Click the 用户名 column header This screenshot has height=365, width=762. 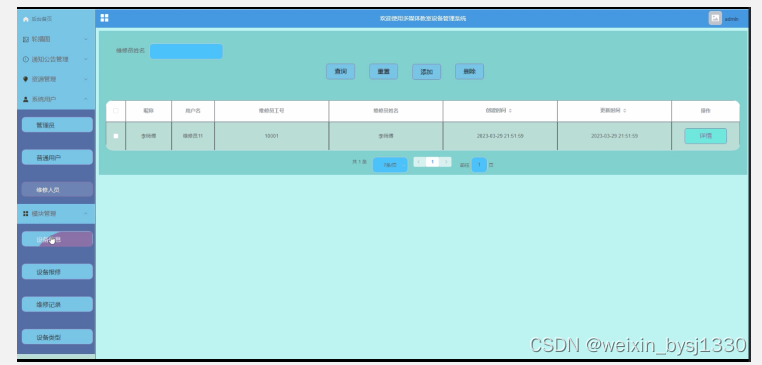193,111
